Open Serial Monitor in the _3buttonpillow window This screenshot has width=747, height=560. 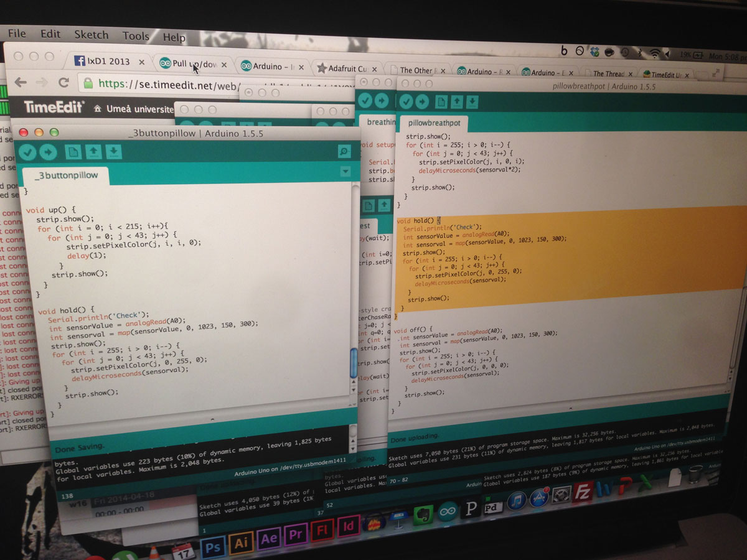[x=344, y=151]
